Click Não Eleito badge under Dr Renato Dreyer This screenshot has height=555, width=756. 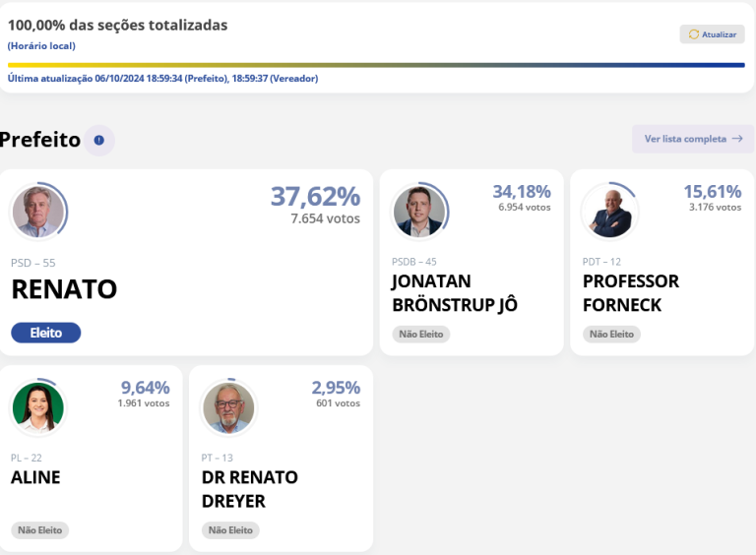coord(230,530)
